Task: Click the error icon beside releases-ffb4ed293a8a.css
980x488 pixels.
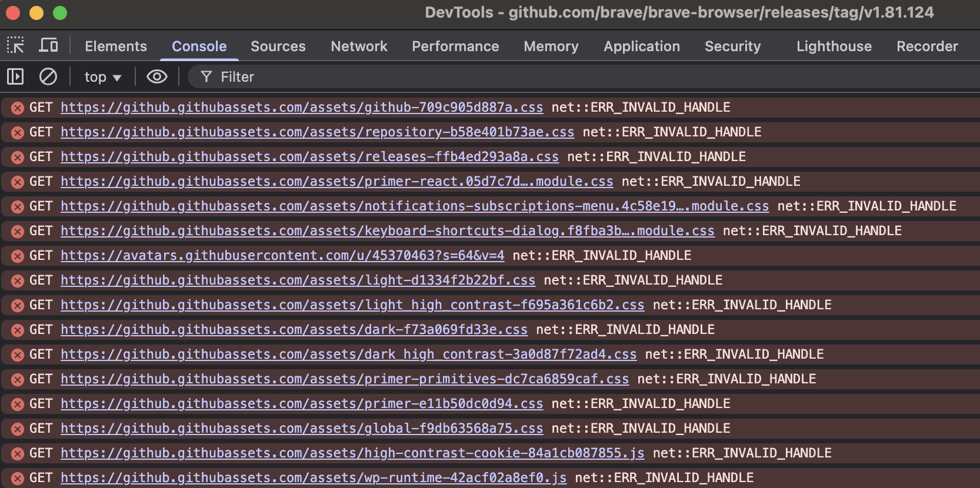Action: [18, 157]
